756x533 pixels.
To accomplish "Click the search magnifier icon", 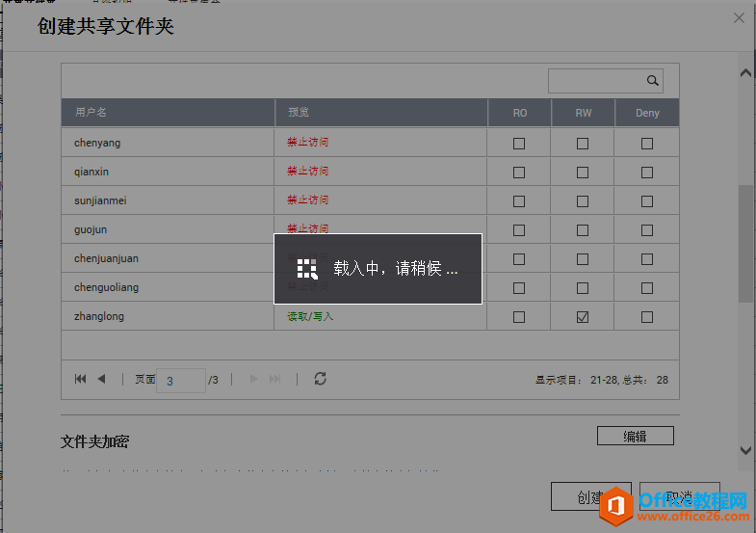I will 652,81.
